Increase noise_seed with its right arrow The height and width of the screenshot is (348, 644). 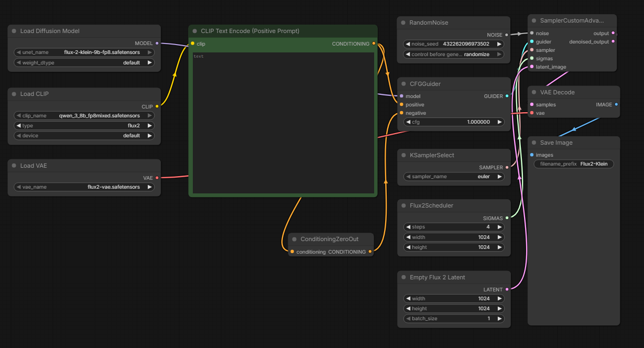499,44
